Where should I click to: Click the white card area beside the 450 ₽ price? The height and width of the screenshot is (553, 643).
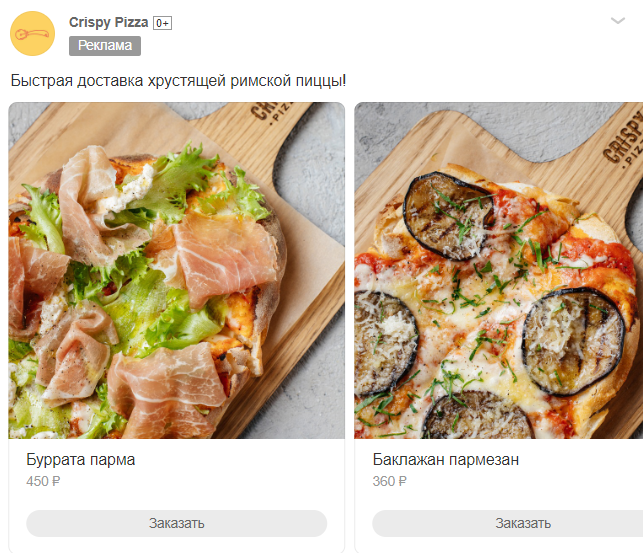pyautogui.click(x=200, y=481)
